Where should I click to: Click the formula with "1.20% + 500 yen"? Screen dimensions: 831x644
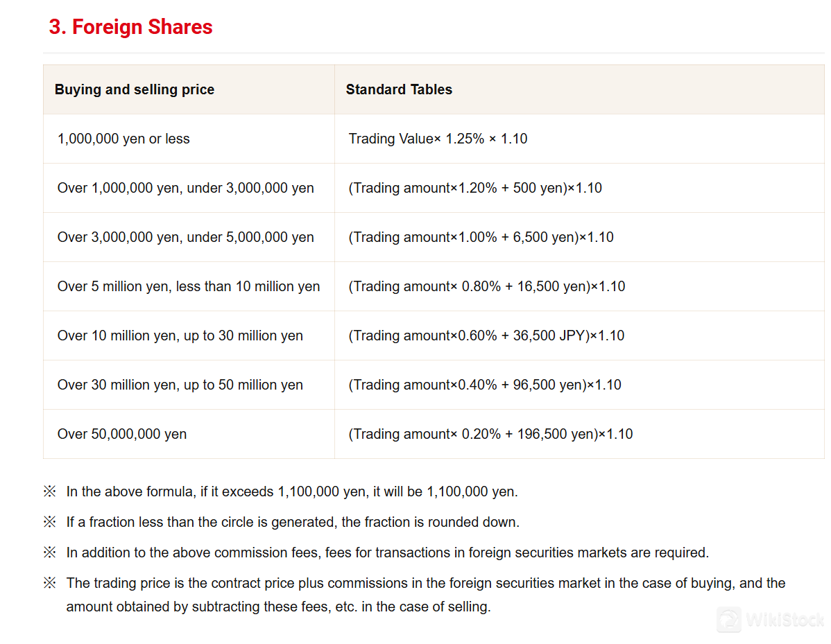coord(475,188)
